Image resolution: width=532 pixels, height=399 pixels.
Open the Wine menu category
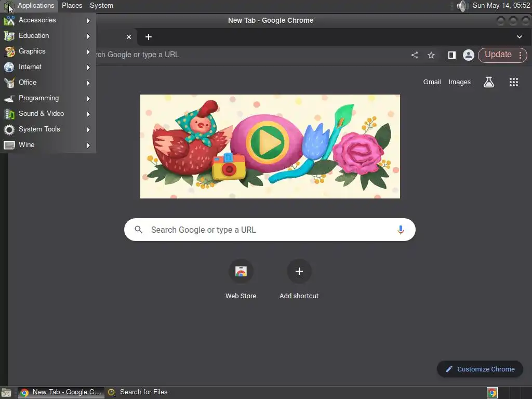click(x=48, y=145)
